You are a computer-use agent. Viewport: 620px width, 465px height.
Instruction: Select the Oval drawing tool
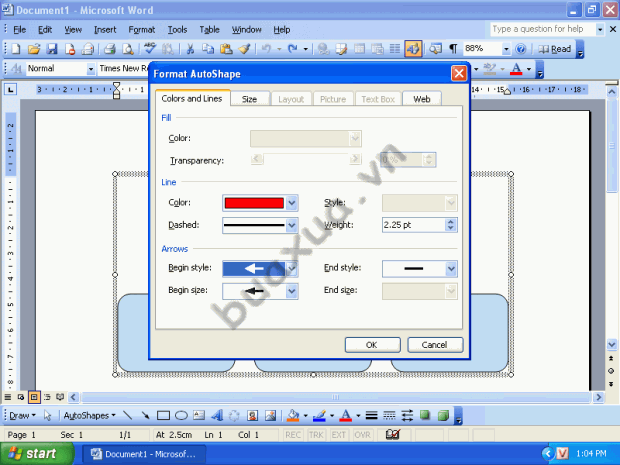(x=181, y=415)
